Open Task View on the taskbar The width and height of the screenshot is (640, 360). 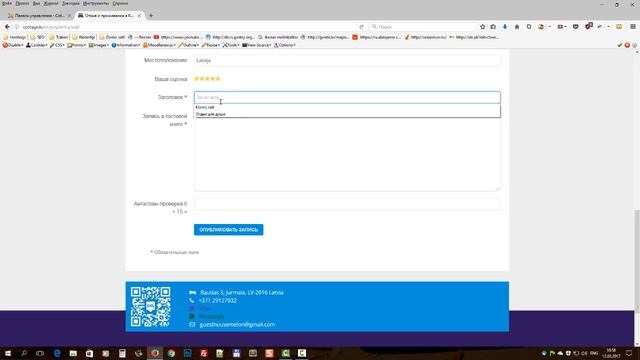(40, 353)
